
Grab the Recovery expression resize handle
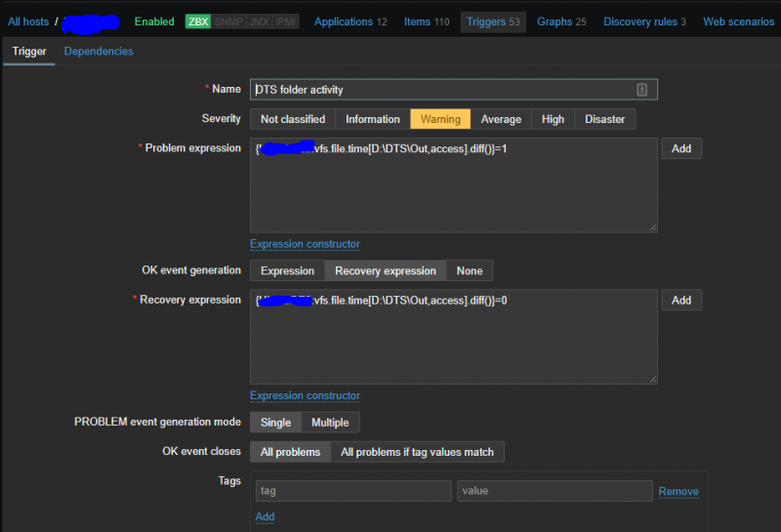[653, 379]
